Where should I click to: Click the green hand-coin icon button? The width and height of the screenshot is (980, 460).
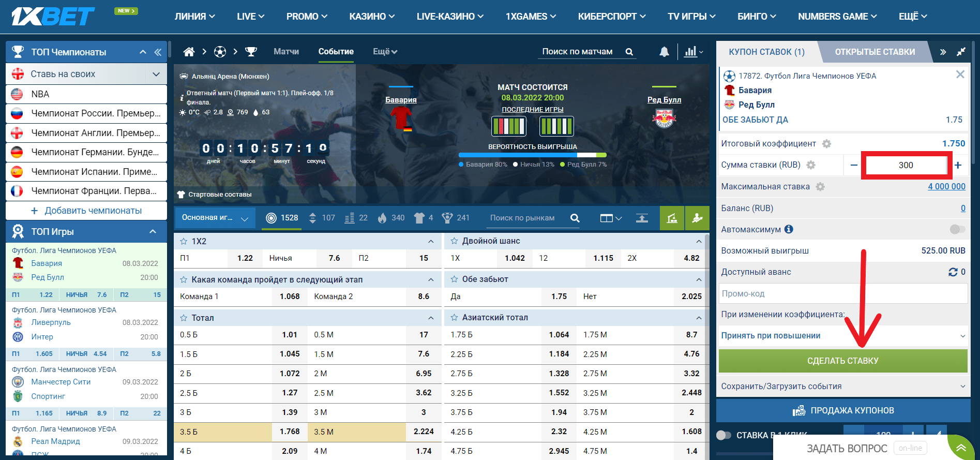[697, 218]
